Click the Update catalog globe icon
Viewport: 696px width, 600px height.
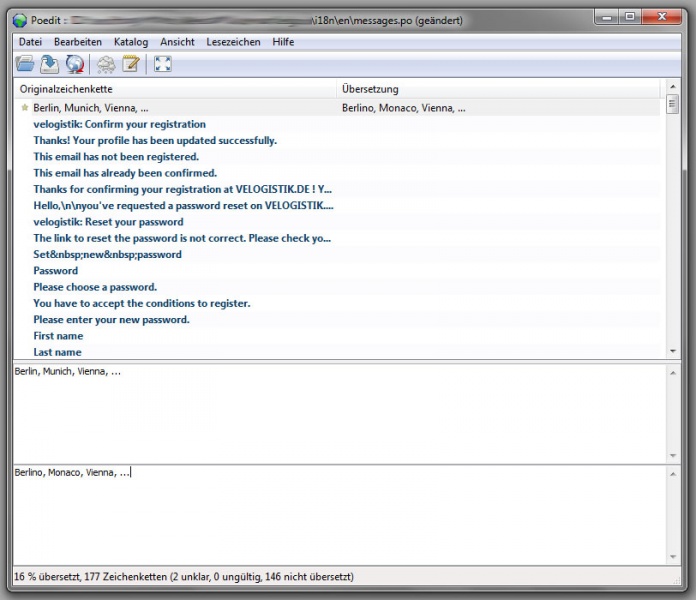click(x=75, y=65)
